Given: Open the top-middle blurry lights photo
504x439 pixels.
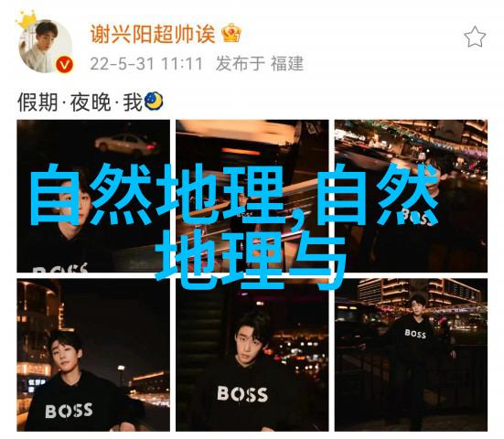Looking at the screenshot, I should (x=252, y=196).
